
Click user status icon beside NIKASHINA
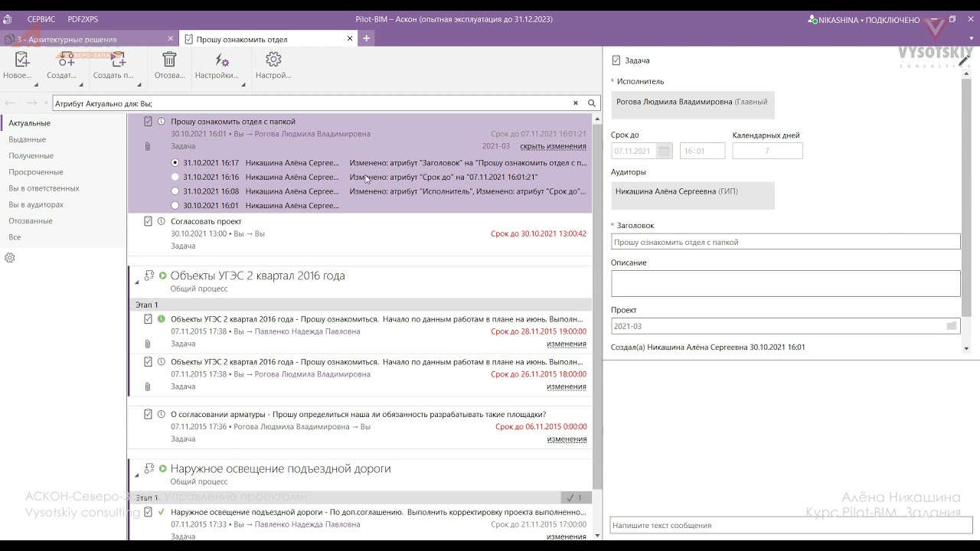point(812,19)
